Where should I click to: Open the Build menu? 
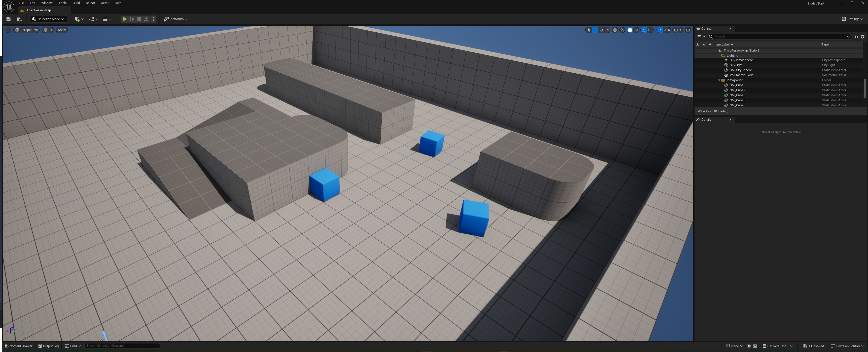click(76, 3)
